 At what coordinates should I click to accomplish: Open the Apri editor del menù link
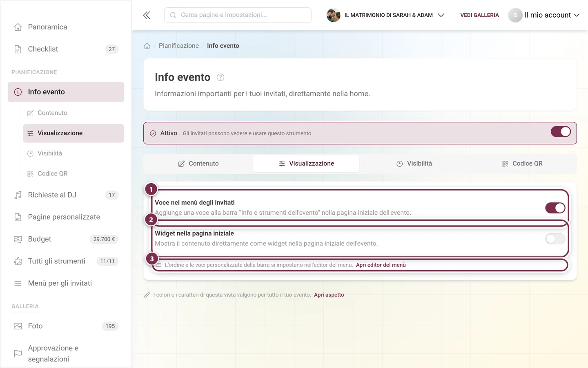pos(381,265)
